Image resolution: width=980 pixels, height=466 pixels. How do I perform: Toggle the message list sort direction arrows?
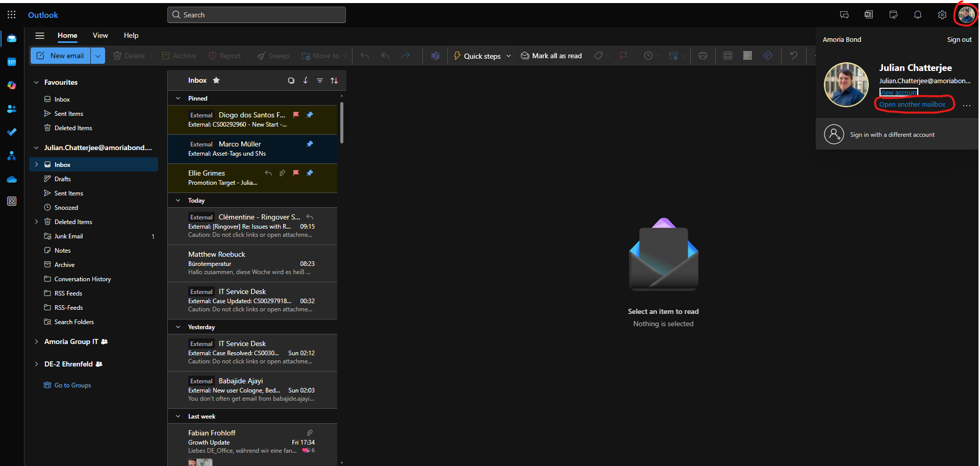pos(334,80)
